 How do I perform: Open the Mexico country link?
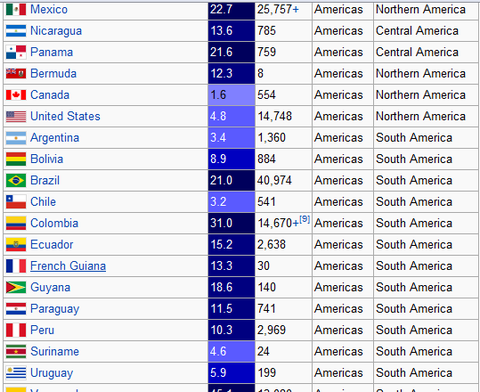pyautogui.click(x=49, y=9)
